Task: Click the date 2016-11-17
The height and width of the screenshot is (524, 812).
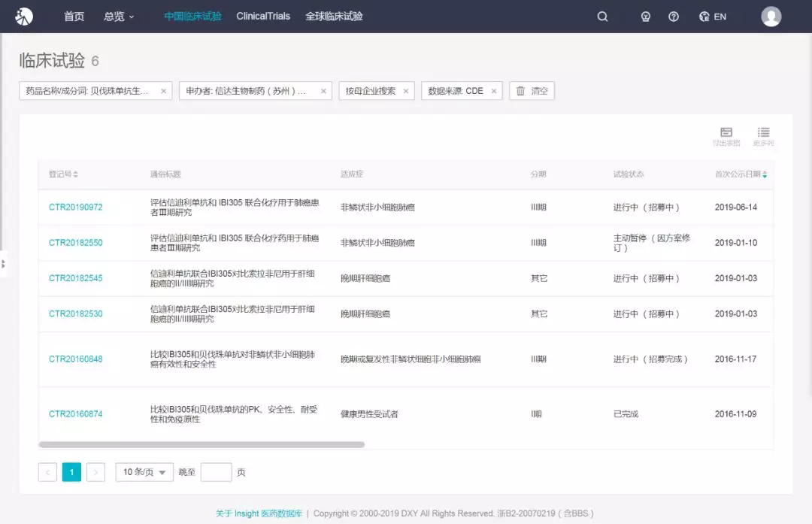Action: (736, 359)
